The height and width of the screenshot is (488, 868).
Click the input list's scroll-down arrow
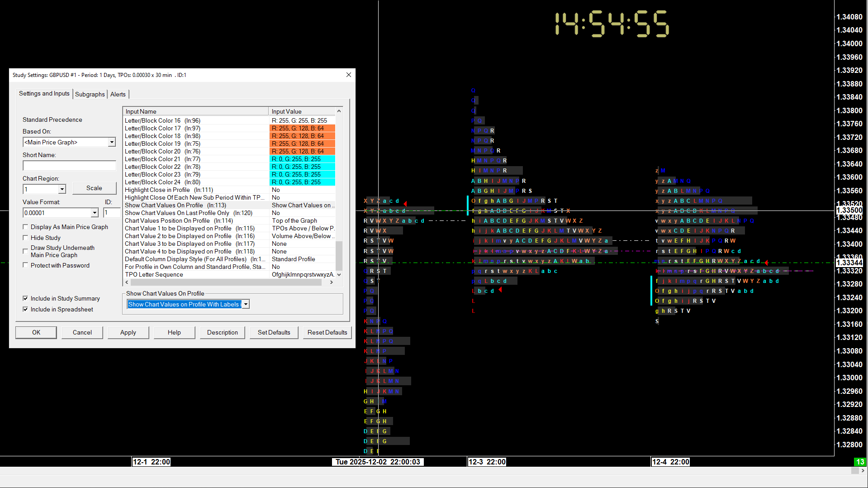(x=339, y=274)
